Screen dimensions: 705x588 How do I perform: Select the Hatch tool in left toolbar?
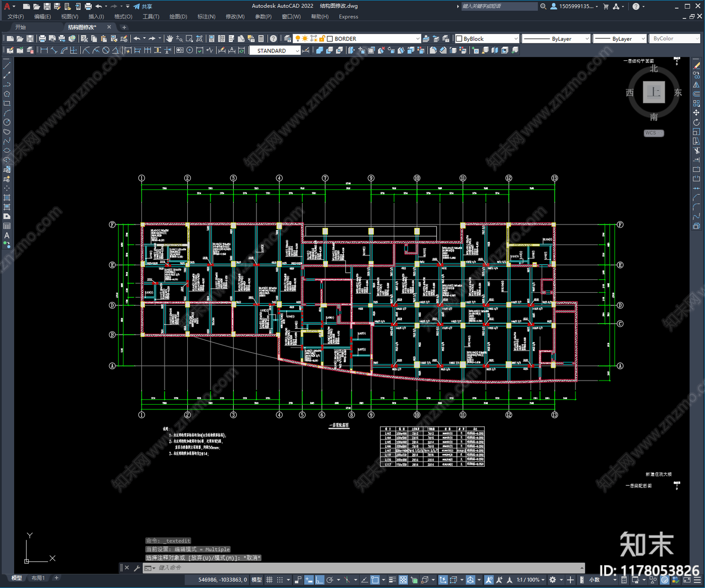(7, 197)
